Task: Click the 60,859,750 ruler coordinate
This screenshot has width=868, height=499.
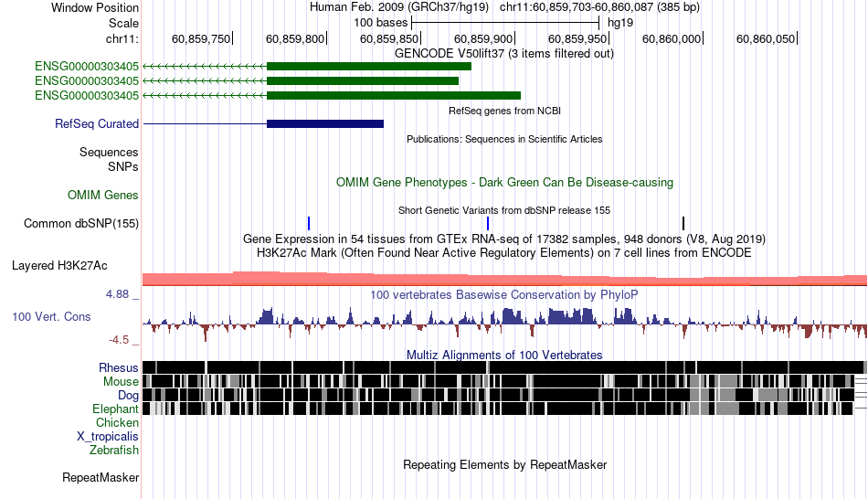Action: tap(201, 38)
